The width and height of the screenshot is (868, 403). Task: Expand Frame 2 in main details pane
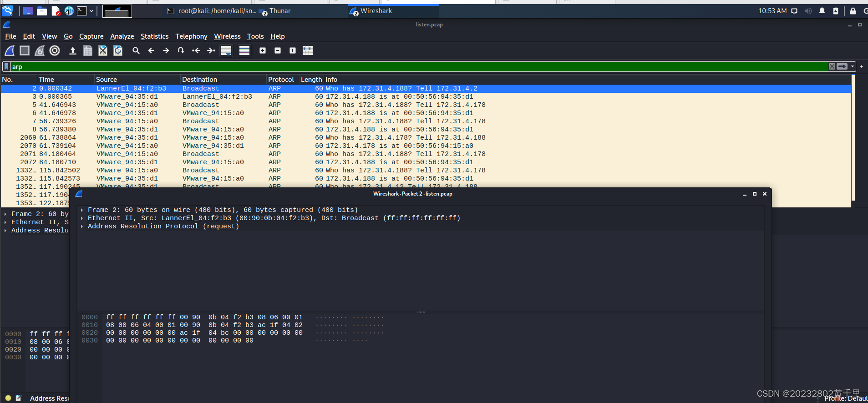tap(5, 214)
